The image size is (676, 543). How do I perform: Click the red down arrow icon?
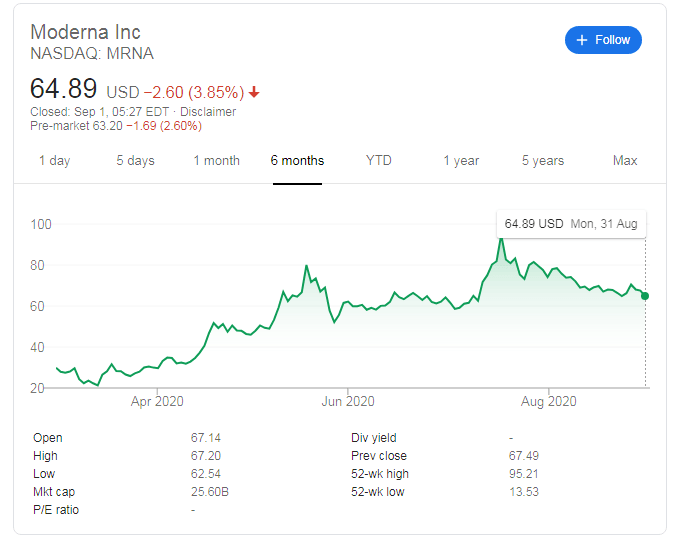pos(254,92)
